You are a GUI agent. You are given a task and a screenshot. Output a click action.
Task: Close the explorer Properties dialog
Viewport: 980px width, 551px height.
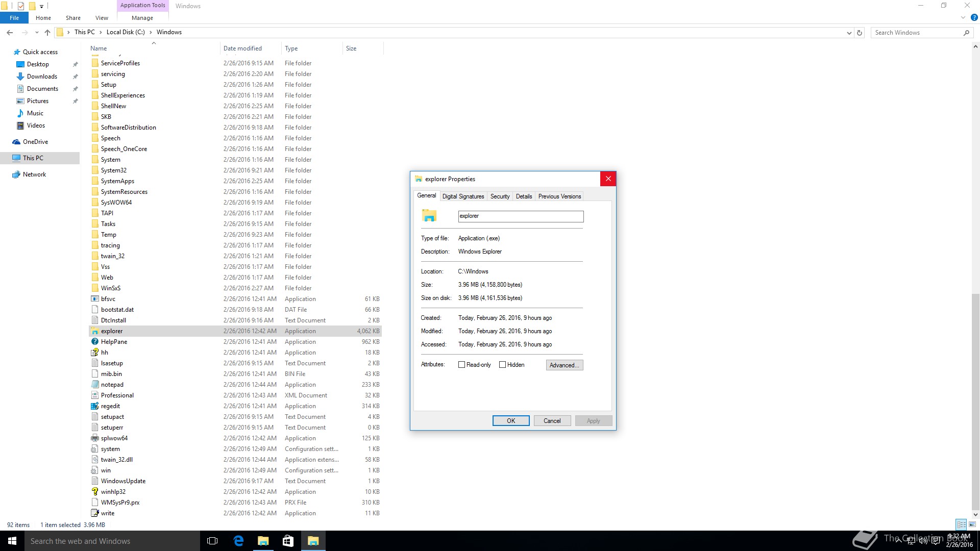pos(608,179)
